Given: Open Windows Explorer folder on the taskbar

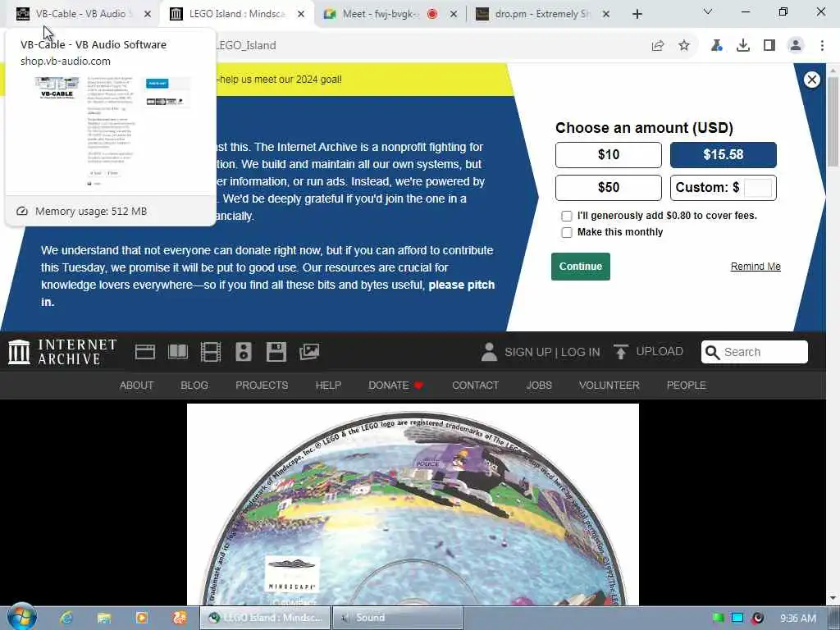Looking at the screenshot, I should pyautogui.click(x=104, y=618).
